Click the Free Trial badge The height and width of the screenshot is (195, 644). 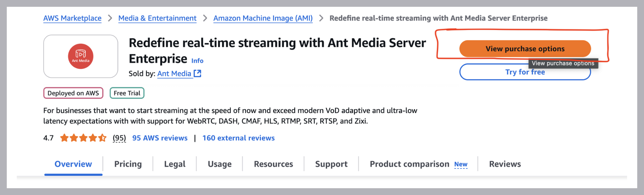(127, 93)
